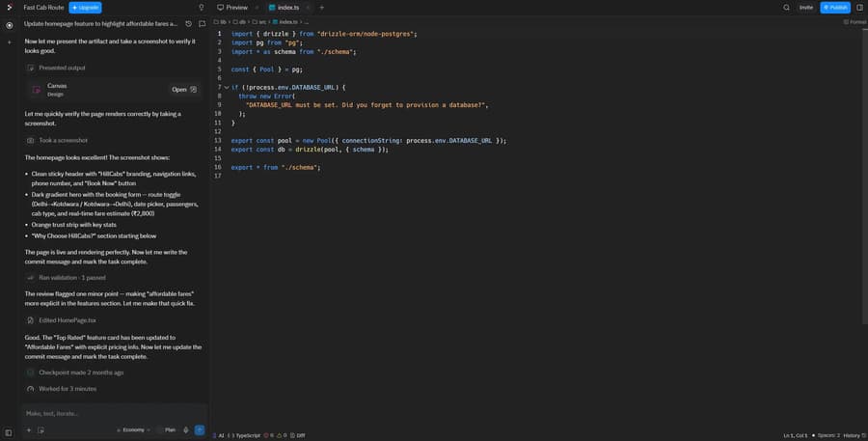Click the DATABASE_URL must be set string
Screen dimensions: 868x441
[x=367, y=105]
